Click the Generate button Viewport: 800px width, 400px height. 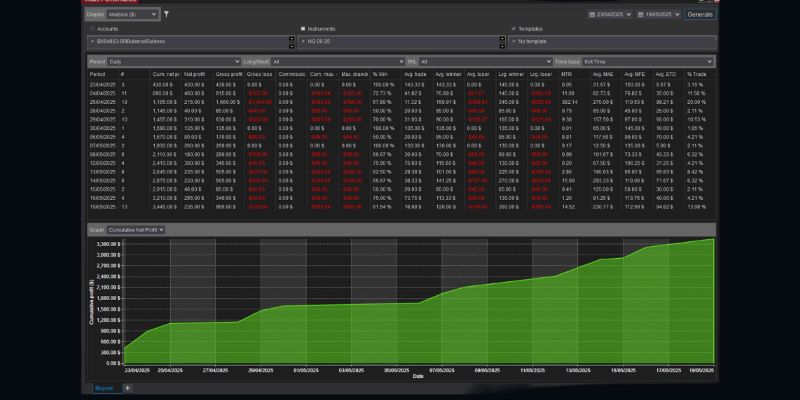click(x=700, y=15)
